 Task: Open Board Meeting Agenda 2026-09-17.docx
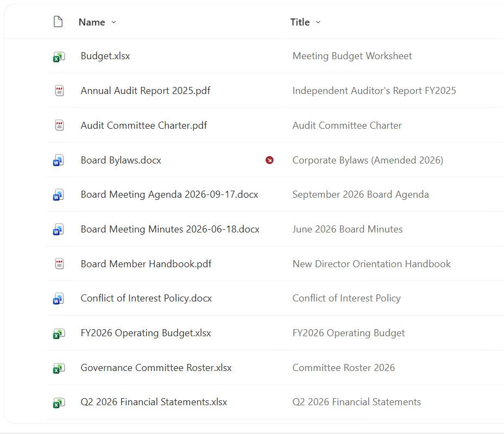click(x=169, y=194)
